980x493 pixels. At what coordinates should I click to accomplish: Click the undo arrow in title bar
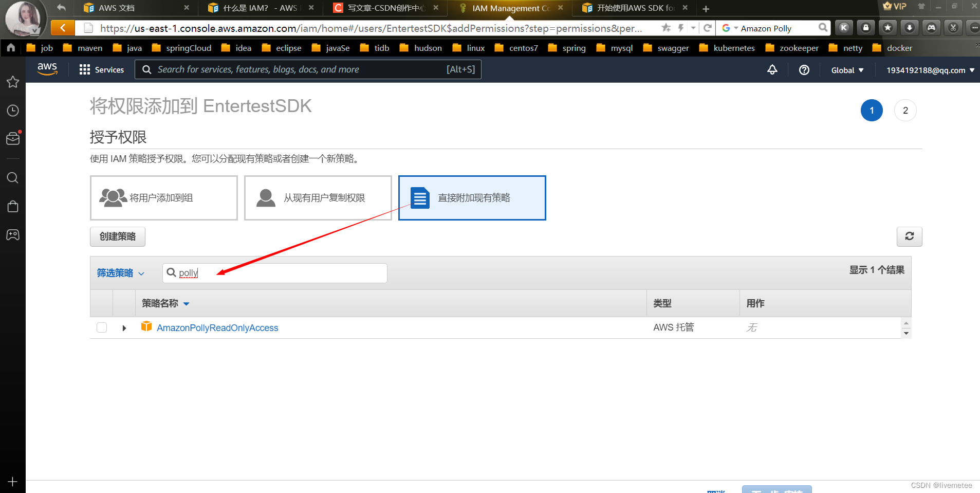click(x=62, y=8)
